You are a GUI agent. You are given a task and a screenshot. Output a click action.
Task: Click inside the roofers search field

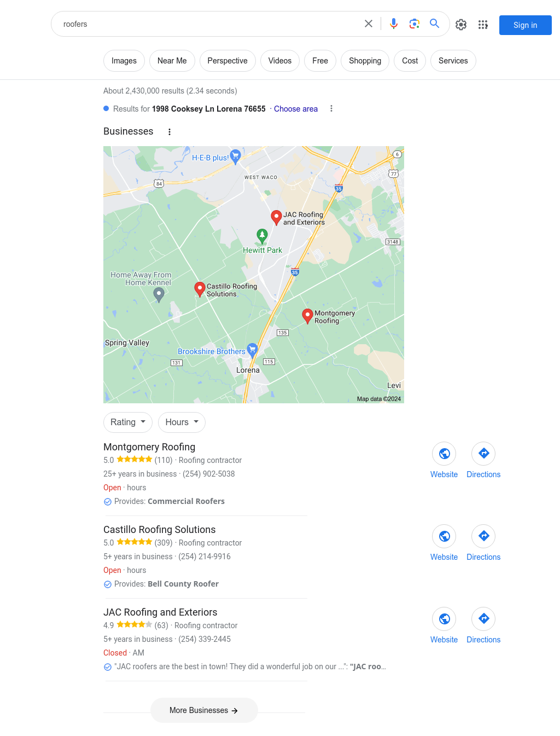(x=208, y=24)
